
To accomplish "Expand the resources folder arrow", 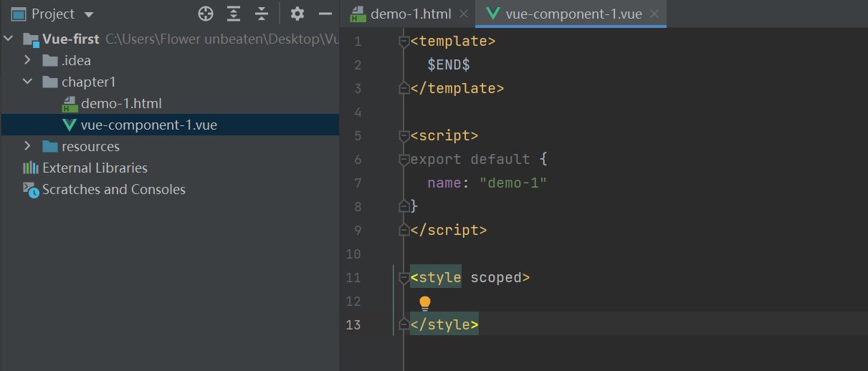I will click(x=27, y=146).
